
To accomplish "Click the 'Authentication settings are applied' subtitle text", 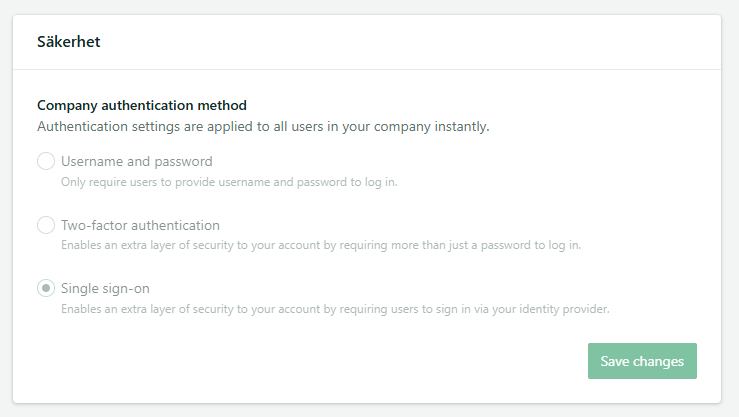I will tap(263, 126).
